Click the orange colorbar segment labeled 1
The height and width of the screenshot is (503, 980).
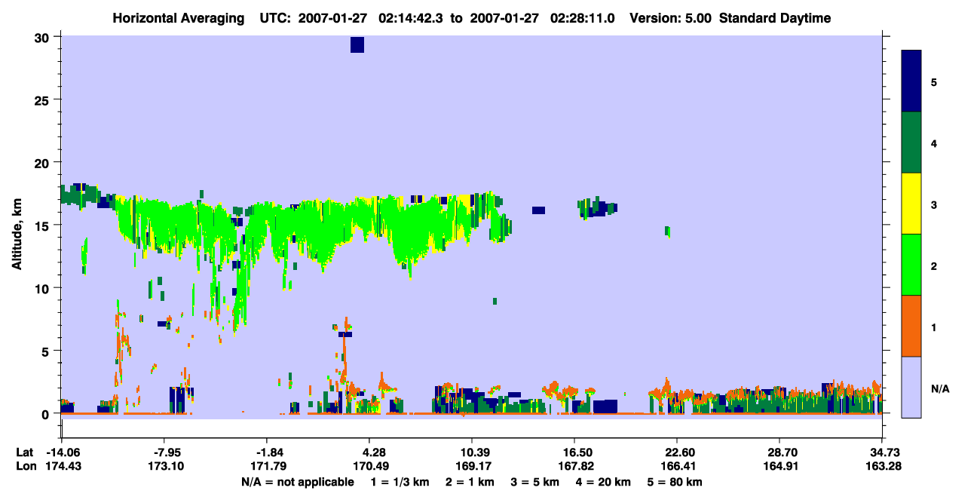point(911,326)
